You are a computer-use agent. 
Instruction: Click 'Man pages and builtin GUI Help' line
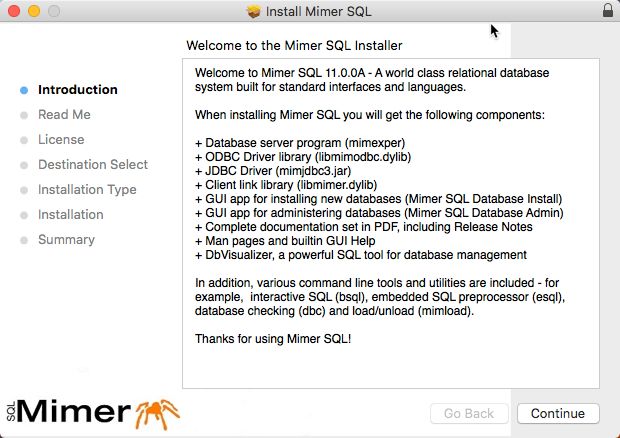(285, 241)
